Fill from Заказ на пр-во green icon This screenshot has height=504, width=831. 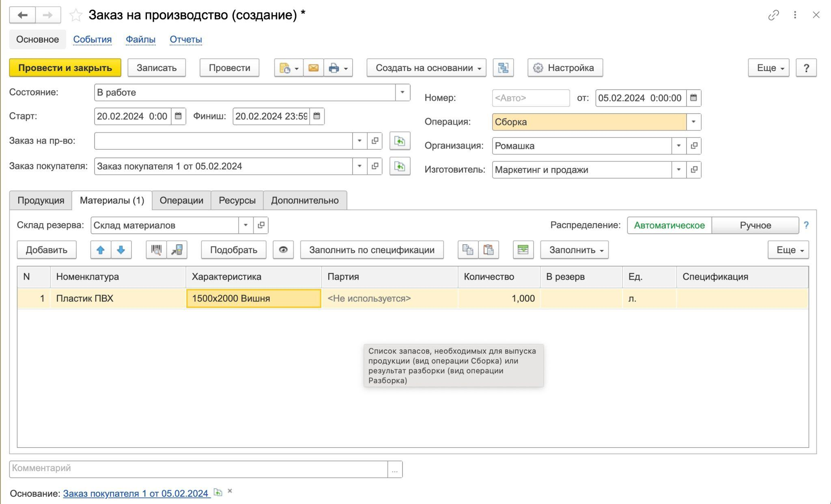point(400,141)
